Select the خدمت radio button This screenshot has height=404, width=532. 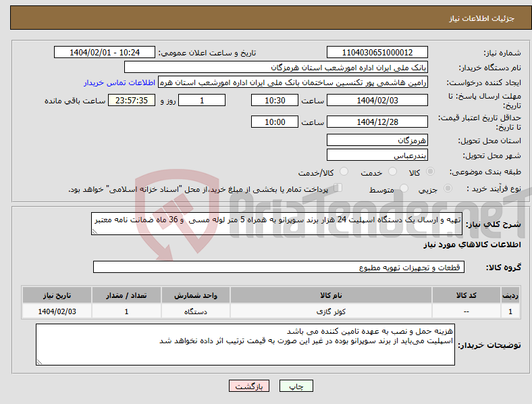[x=392, y=172]
